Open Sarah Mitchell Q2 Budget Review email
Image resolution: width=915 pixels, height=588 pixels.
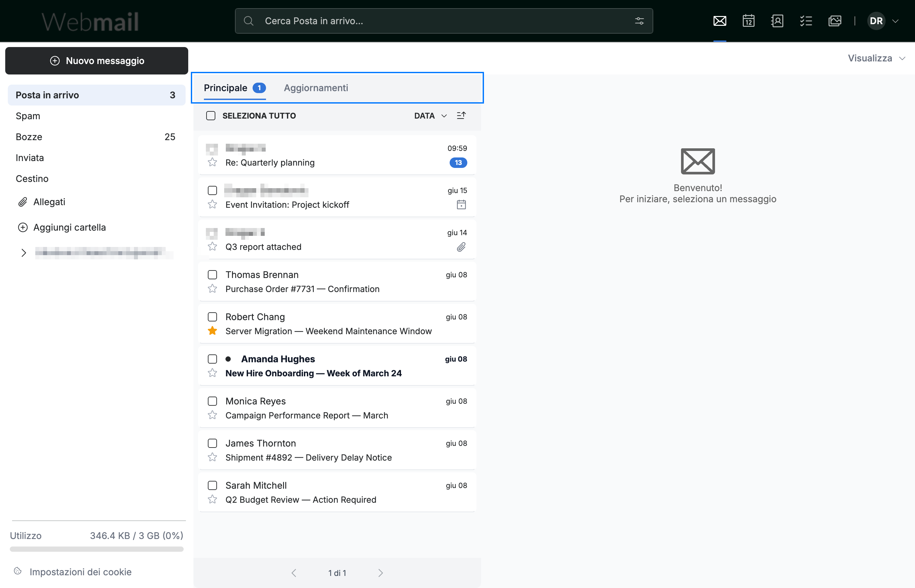click(337, 493)
